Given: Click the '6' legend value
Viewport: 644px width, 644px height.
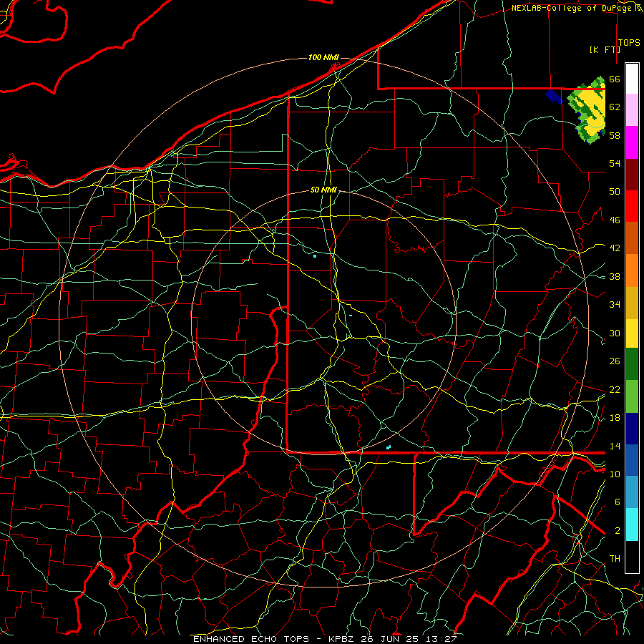Looking at the screenshot, I should tap(618, 502).
